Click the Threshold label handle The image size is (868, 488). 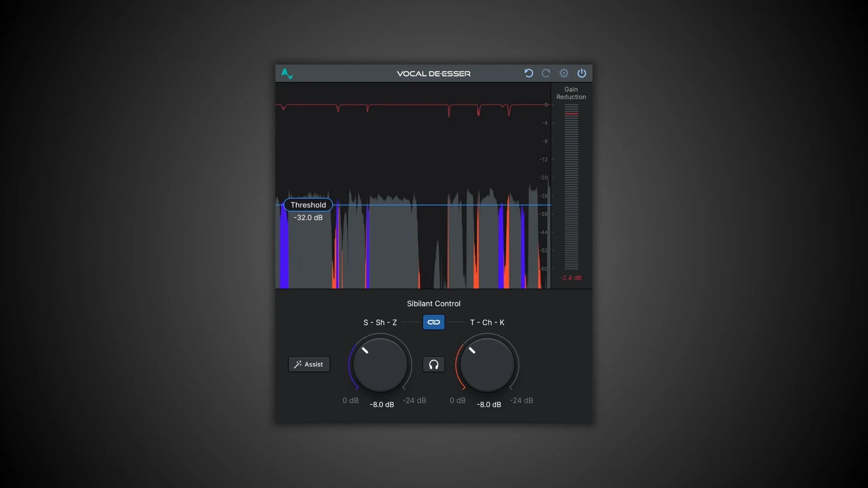click(x=308, y=205)
